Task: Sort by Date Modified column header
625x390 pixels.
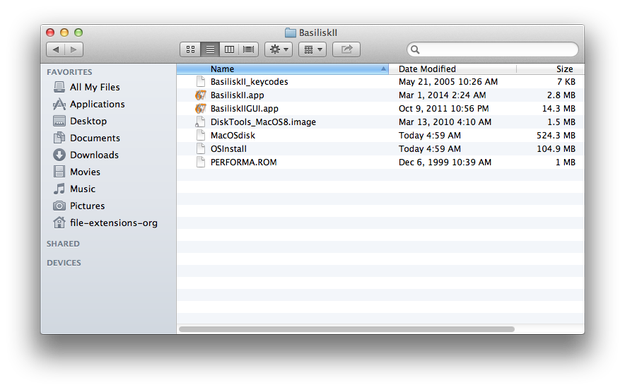Action: [452, 69]
